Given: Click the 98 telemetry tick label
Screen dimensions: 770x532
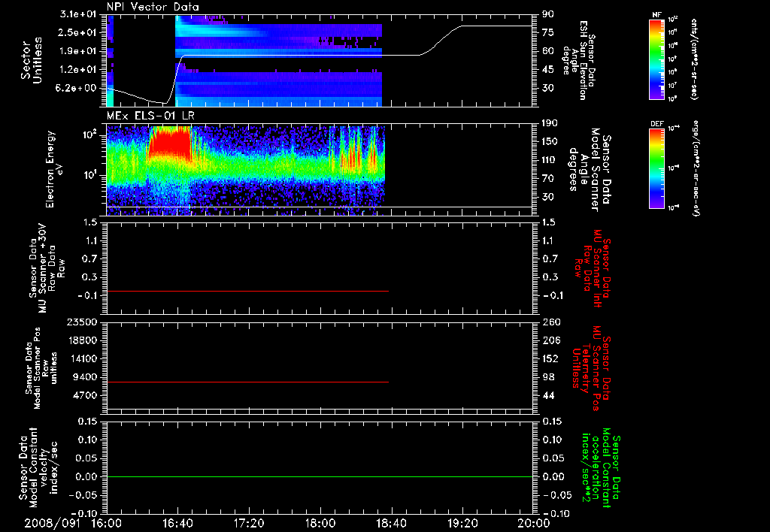Looking at the screenshot, I should coord(548,377).
